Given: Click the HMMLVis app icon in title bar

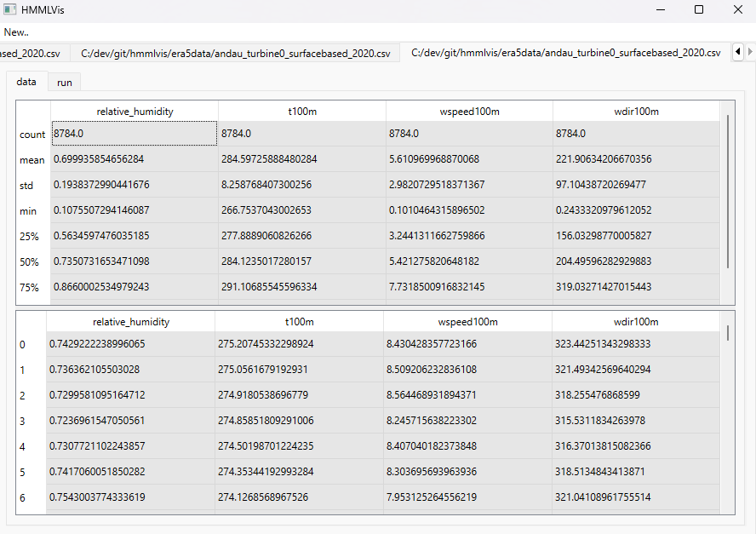Looking at the screenshot, I should point(10,9).
